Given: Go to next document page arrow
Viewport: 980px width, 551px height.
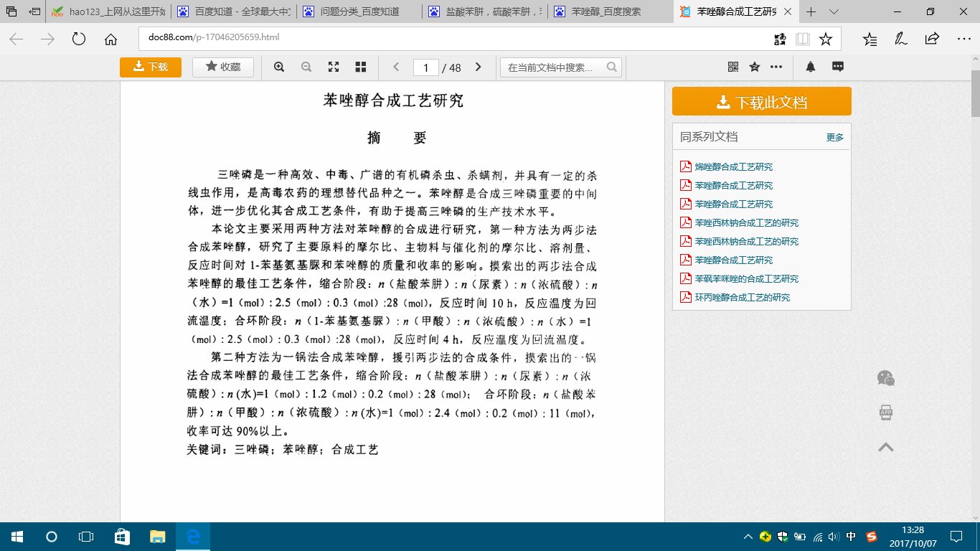Looking at the screenshot, I should pos(479,67).
